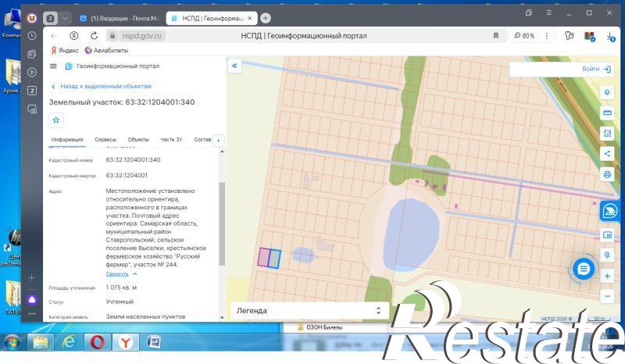Image resolution: width=625 pixels, height=364 pixels.
Task: Zoom in the map with the plus button
Action: click(x=607, y=276)
